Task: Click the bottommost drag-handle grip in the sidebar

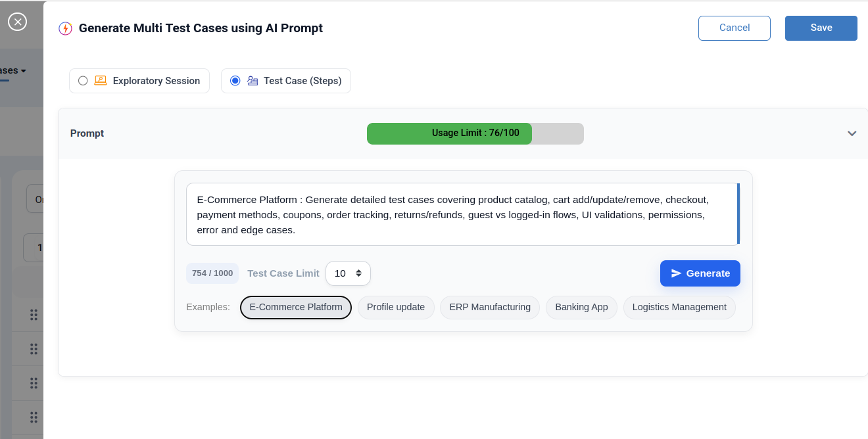Action: [34, 417]
